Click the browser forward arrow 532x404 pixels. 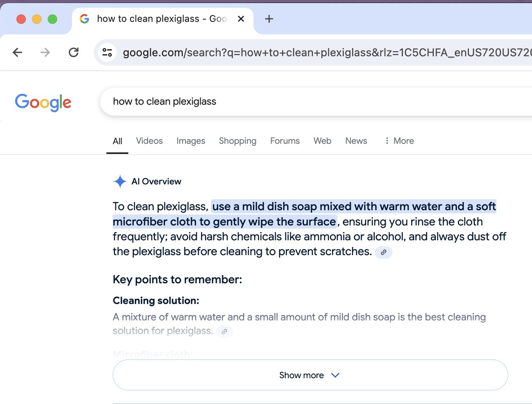(x=45, y=52)
